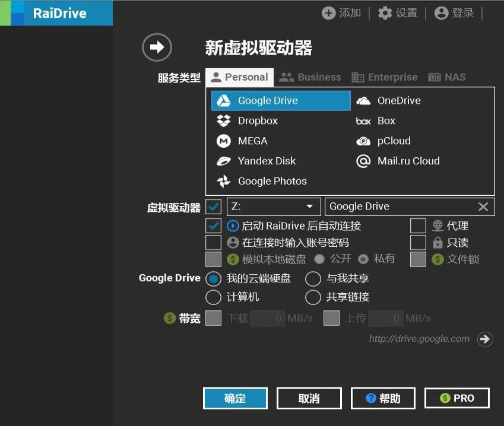Viewport: 504px width, 426px height.
Task: Choose the OneDrive cloud icon
Action: click(x=363, y=101)
